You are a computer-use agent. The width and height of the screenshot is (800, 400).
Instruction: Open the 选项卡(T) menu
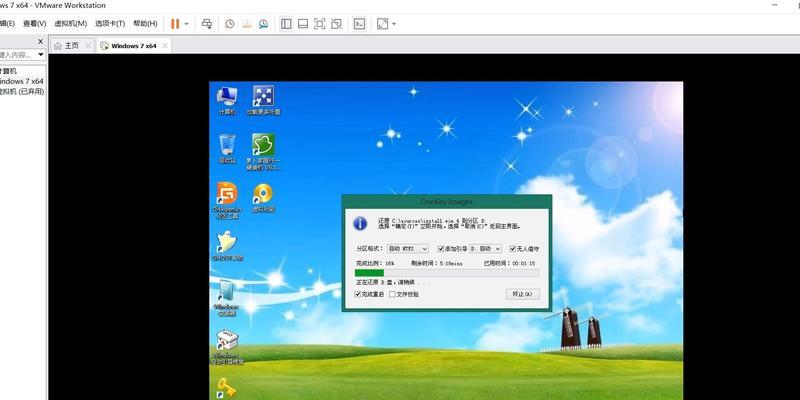pyautogui.click(x=110, y=23)
